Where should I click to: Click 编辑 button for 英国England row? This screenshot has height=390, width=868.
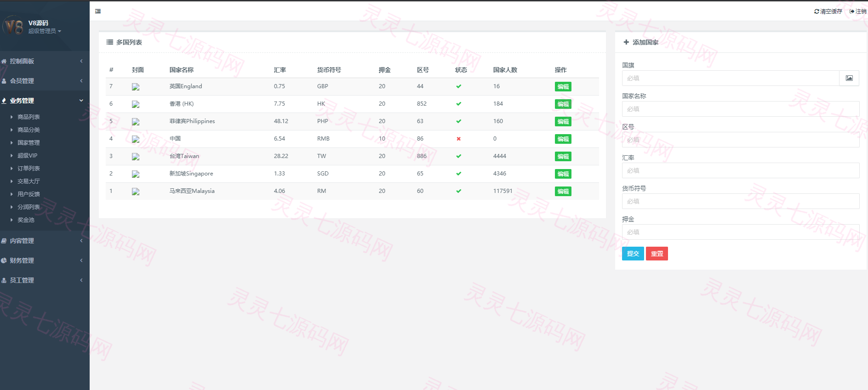tap(563, 87)
